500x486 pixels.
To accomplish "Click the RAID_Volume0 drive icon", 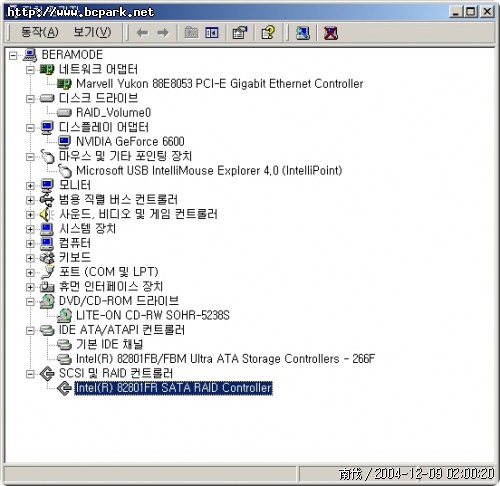I will coord(64,113).
